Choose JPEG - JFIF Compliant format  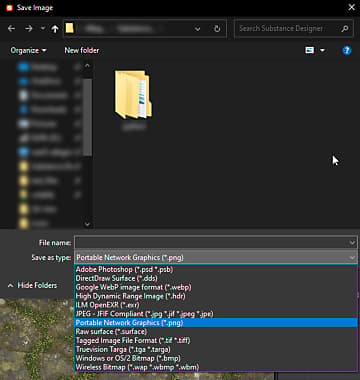pos(216,314)
